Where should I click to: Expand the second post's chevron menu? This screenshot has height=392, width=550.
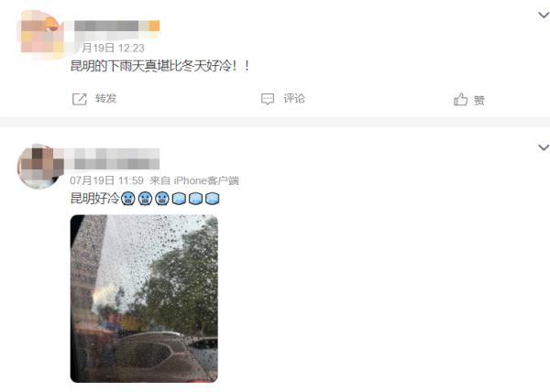pyautogui.click(x=544, y=147)
